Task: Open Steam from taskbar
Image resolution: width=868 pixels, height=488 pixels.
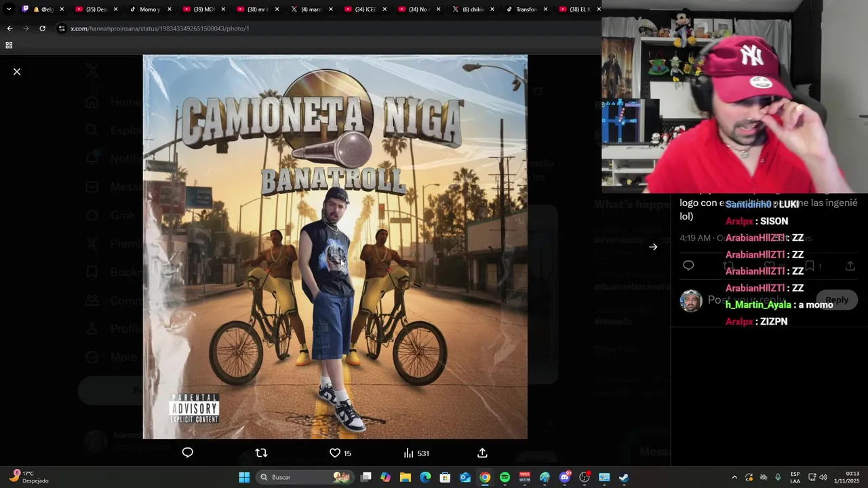Action: pyautogui.click(x=624, y=477)
